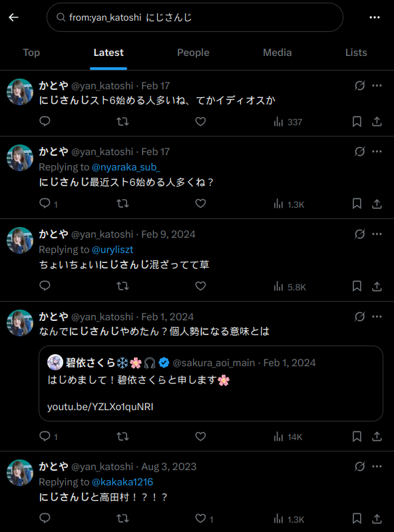Open more options on the Feb 1, 2024 tweet

377,316
